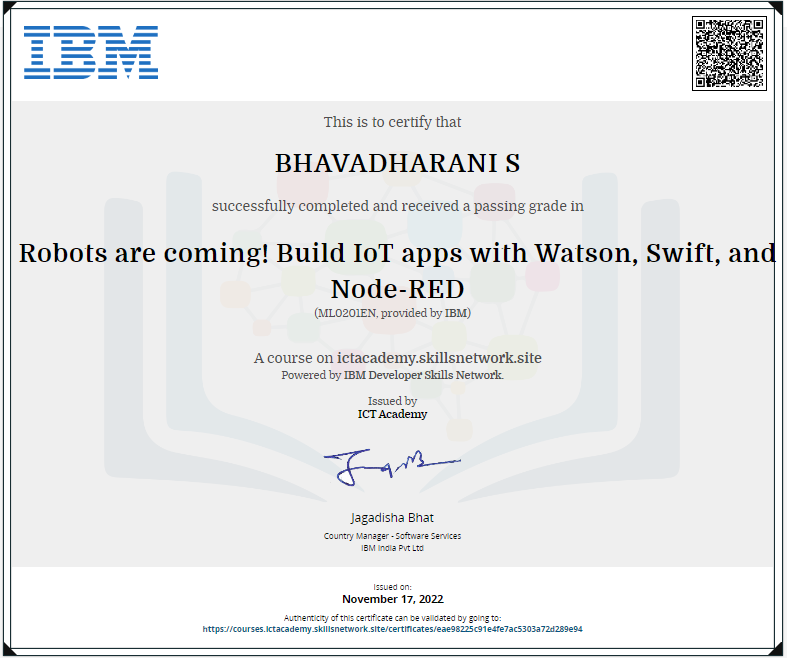Click the signer name 'Jagadisha Bhat'

pos(392,518)
